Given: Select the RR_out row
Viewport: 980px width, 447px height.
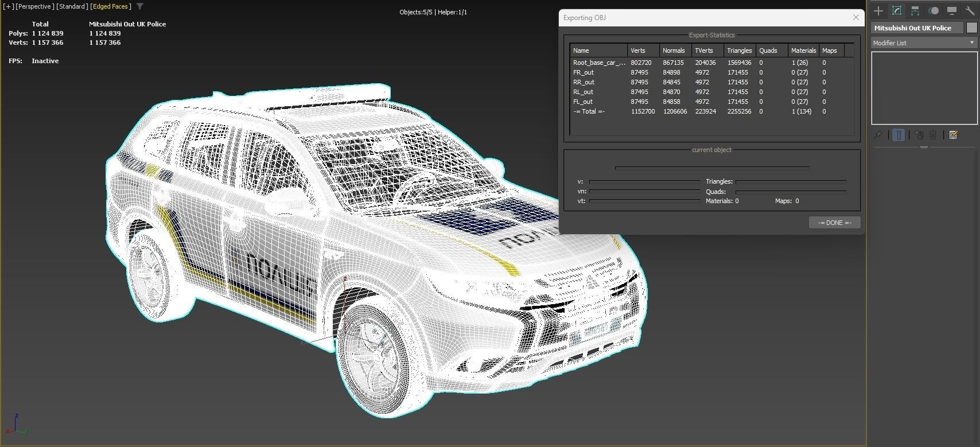Looking at the screenshot, I should click(x=711, y=82).
